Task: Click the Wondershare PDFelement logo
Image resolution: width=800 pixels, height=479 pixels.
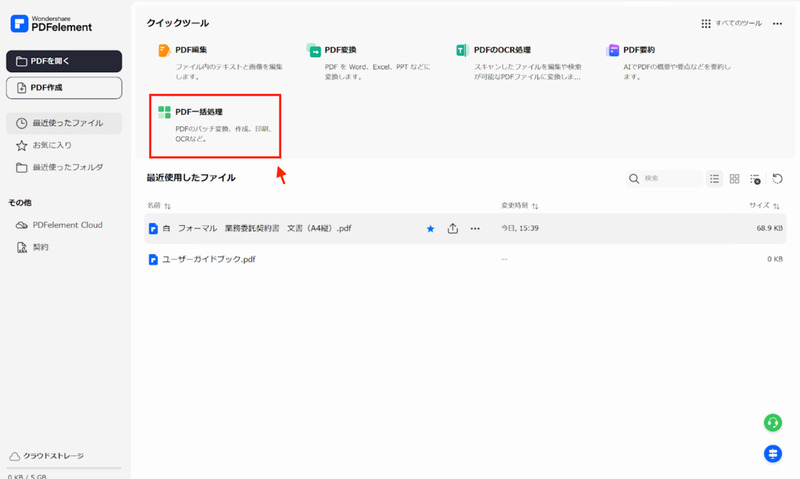Action: (x=52, y=23)
